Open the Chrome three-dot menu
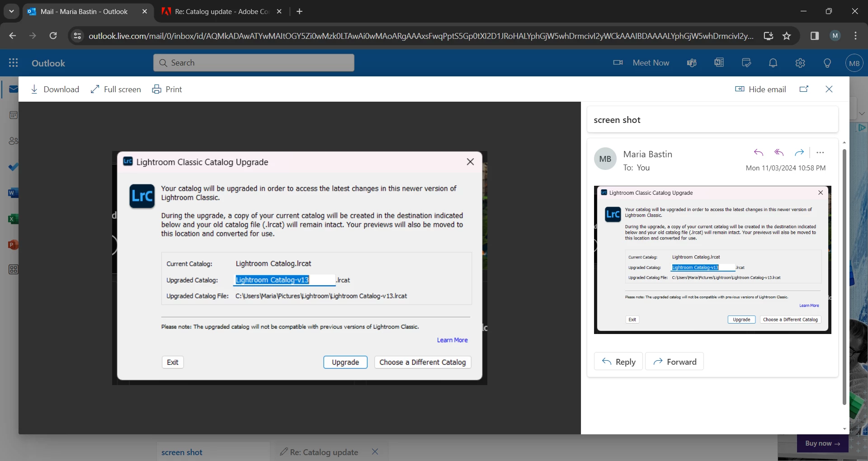Image resolution: width=868 pixels, height=461 pixels. tap(855, 36)
